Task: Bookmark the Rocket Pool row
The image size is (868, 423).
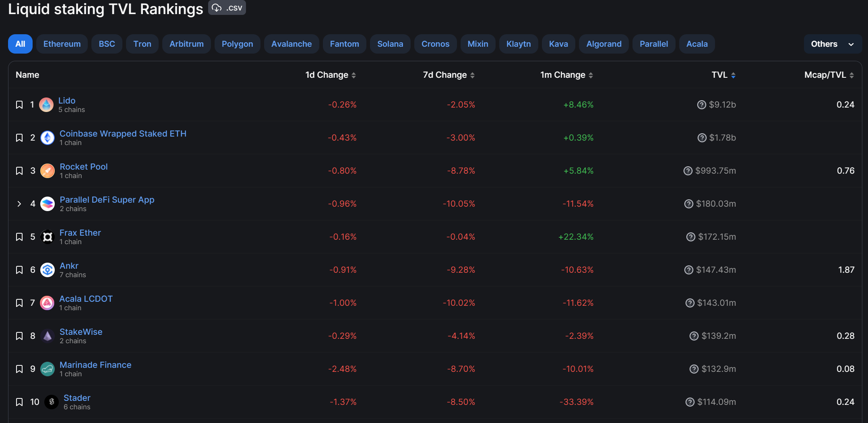Action: coord(19,171)
